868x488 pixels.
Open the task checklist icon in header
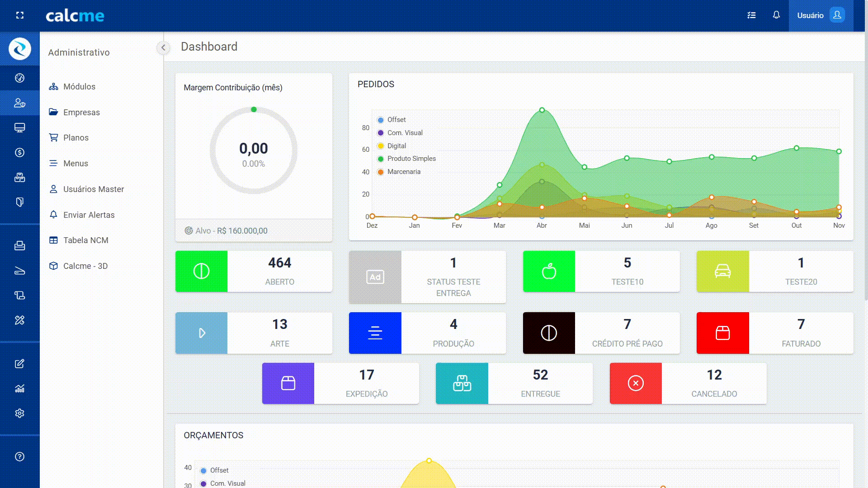[751, 15]
